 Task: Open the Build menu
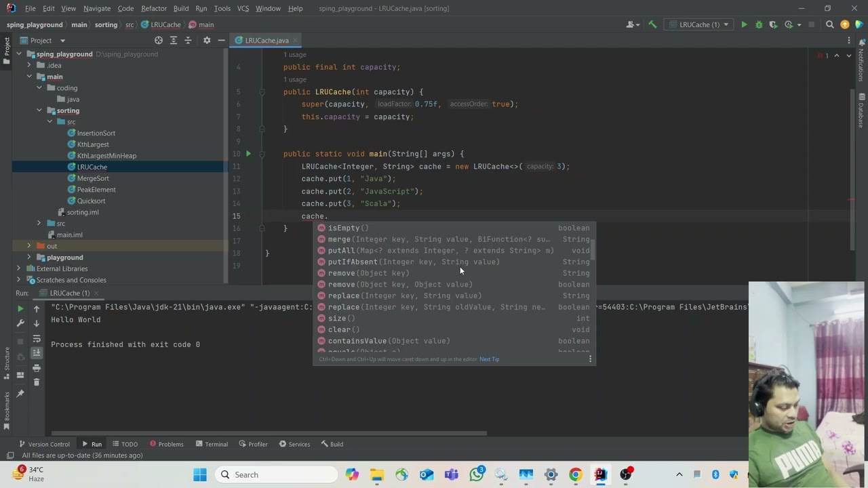tap(181, 8)
